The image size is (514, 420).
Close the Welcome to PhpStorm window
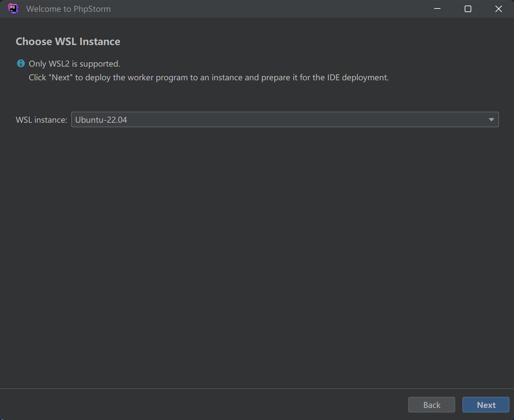click(x=498, y=9)
